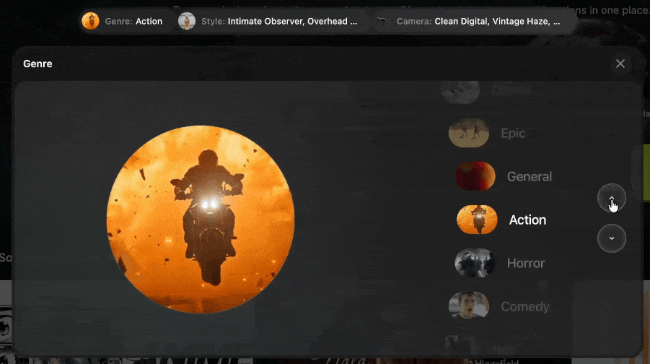Viewport: 650px width, 364px height.
Task: Click the Horror genre thumbnail
Action: 475,263
